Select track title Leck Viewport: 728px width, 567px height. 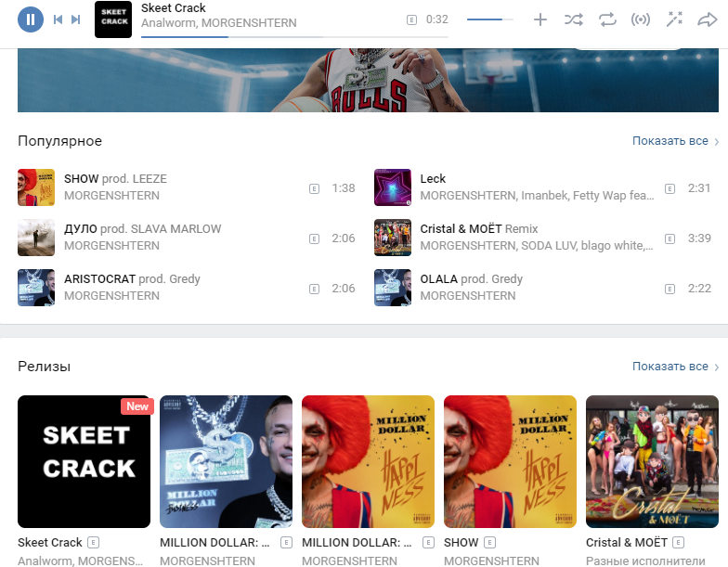[433, 178]
